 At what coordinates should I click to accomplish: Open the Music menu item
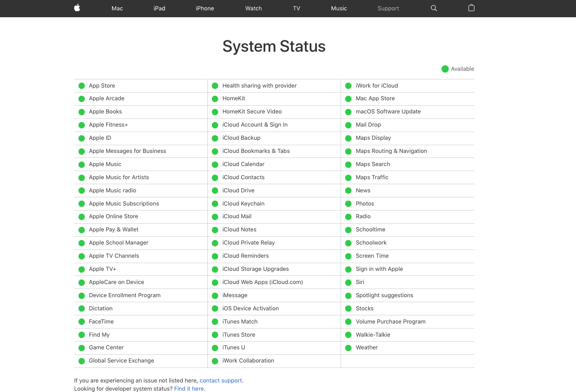point(339,8)
